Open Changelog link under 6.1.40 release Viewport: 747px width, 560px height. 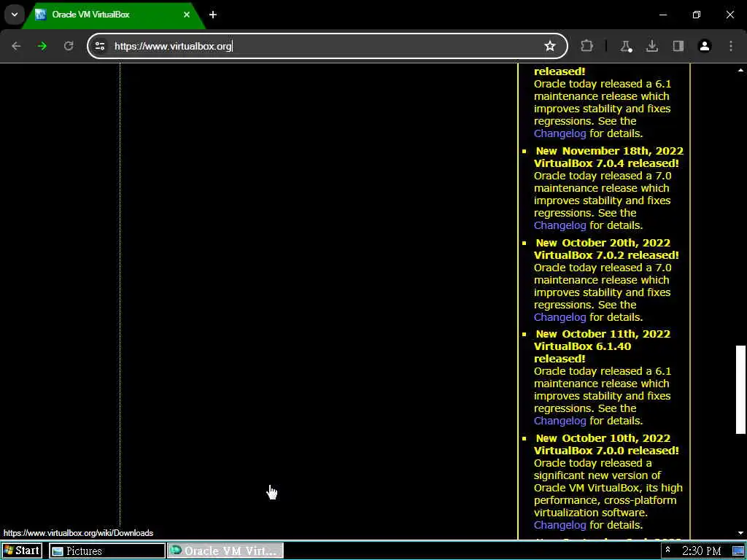[x=560, y=421]
